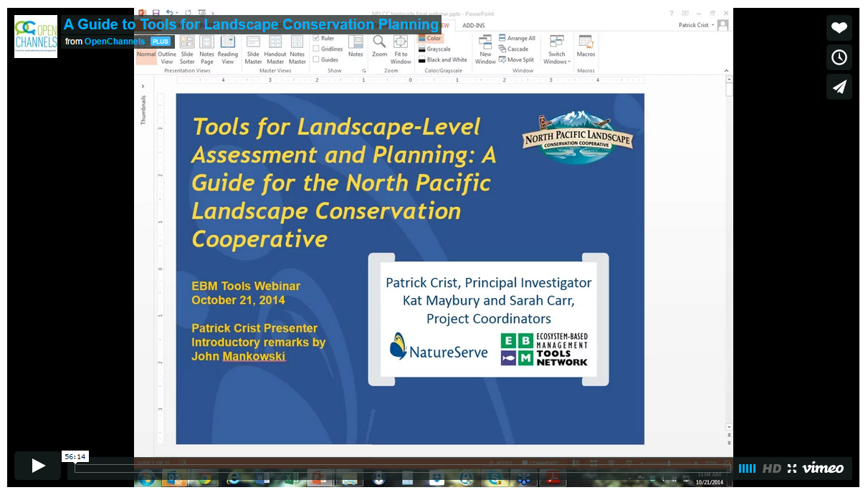The image size is (868, 495).
Task: Play the Vimeo video
Action: (x=38, y=466)
